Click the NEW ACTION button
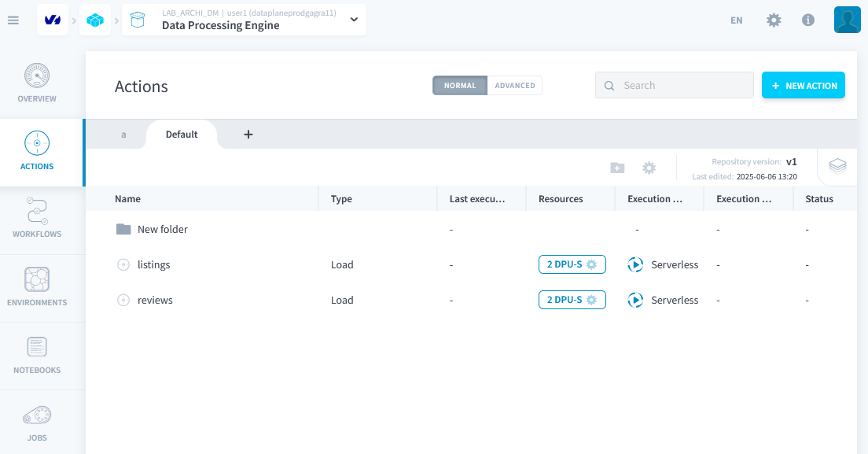 click(803, 85)
